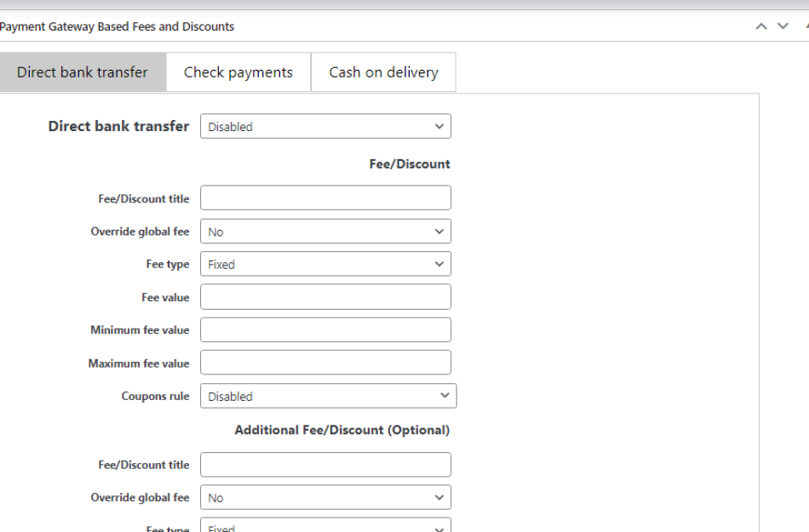809x532 pixels.
Task: Click the Maximum fee value field
Action: [x=326, y=362]
